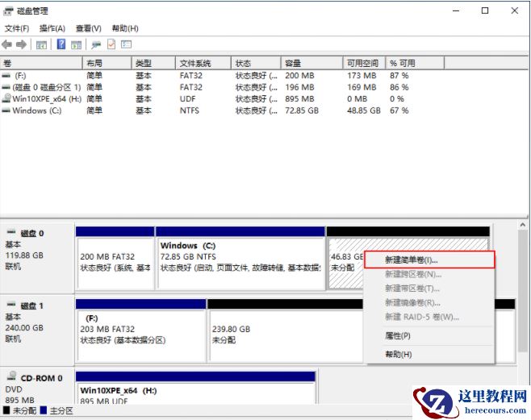This screenshot has height=420, width=531.
Task: Sort by the % 可用 column header
Action: tap(415, 63)
